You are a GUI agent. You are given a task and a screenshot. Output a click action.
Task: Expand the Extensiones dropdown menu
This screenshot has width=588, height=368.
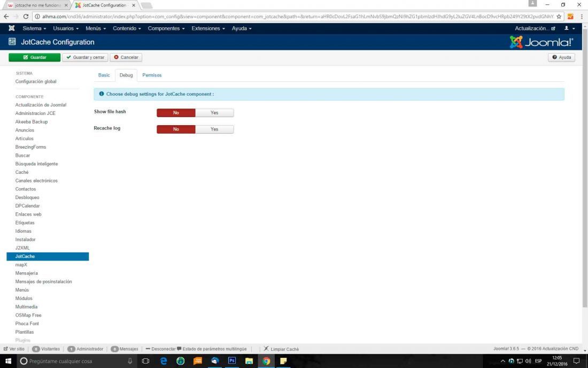(208, 28)
